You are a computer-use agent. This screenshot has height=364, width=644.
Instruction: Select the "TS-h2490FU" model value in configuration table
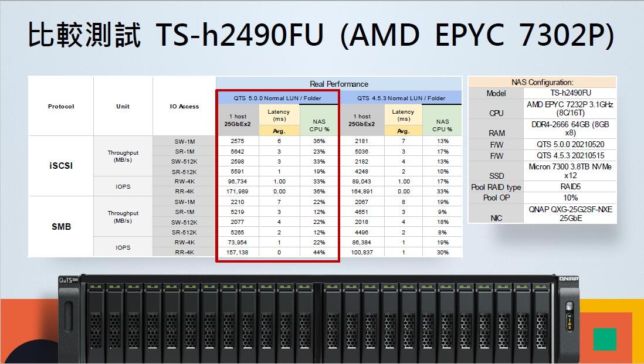click(x=571, y=93)
